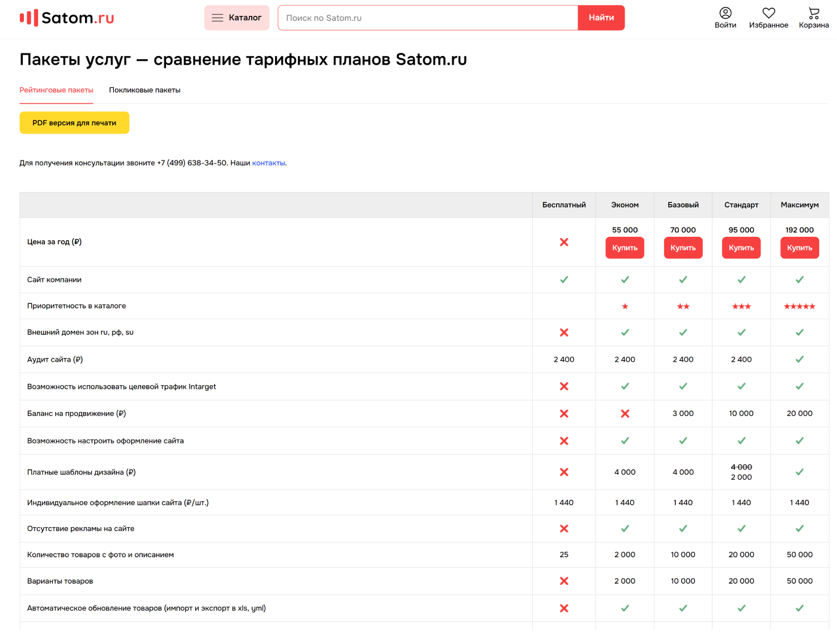Click Бесплатный red cross in Баланс на продвижение row

coord(564,414)
